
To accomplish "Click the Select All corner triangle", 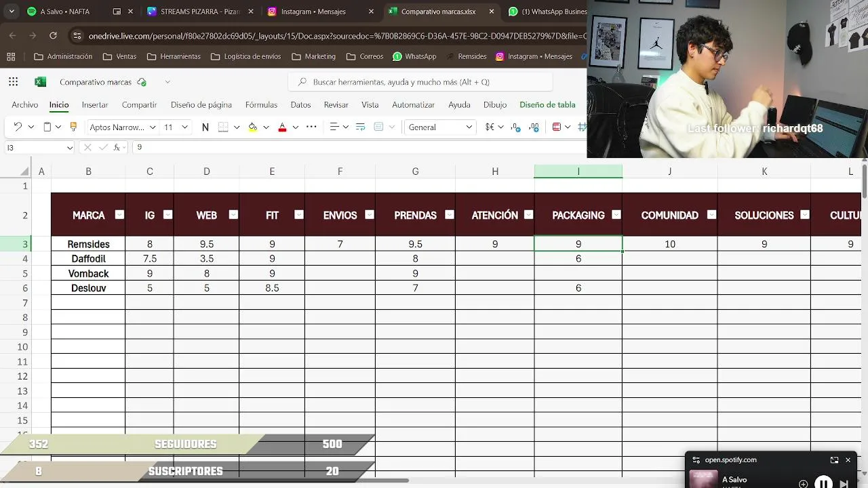I will (x=26, y=171).
